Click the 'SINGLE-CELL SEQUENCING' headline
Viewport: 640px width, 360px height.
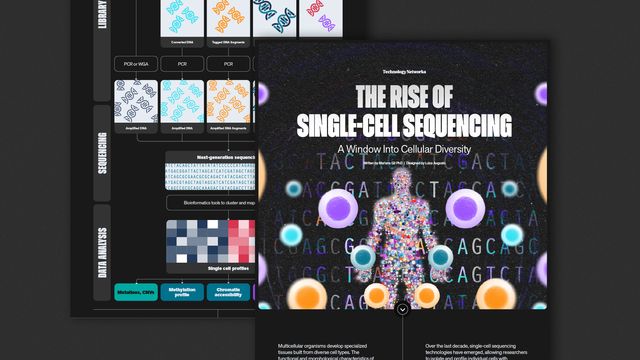point(404,125)
